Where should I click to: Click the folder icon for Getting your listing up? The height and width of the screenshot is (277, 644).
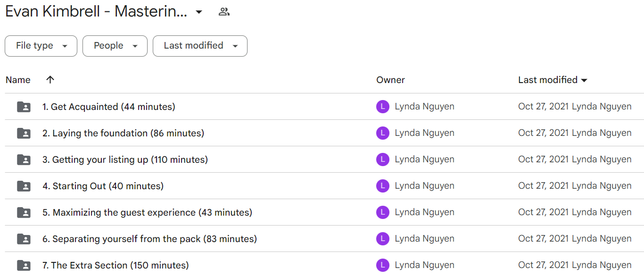coord(24,159)
